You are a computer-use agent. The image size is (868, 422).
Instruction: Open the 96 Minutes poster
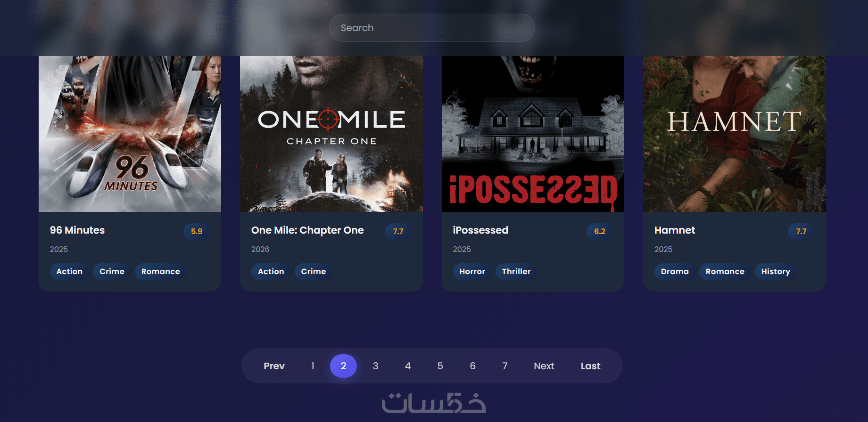[130, 134]
